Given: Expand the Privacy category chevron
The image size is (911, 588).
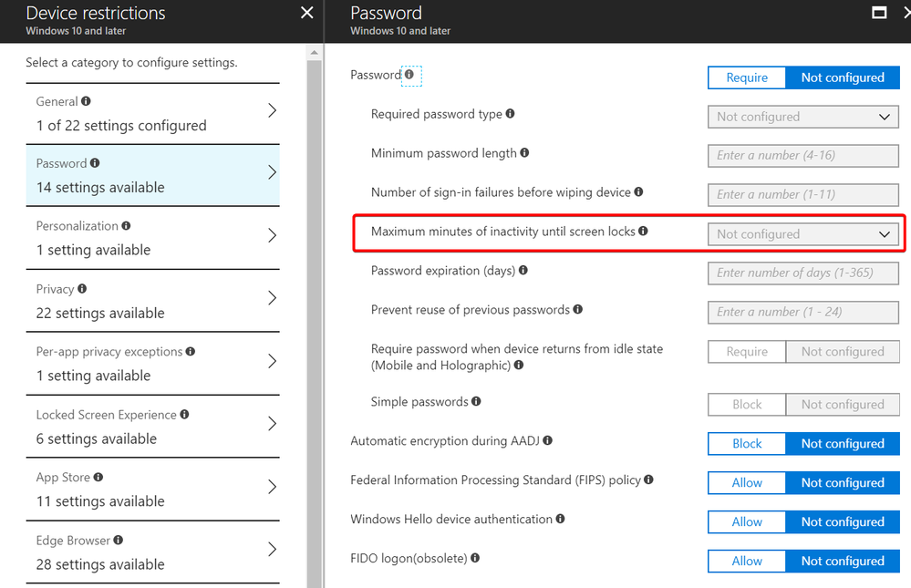Looking at the screenshot, I should (271, 299).
